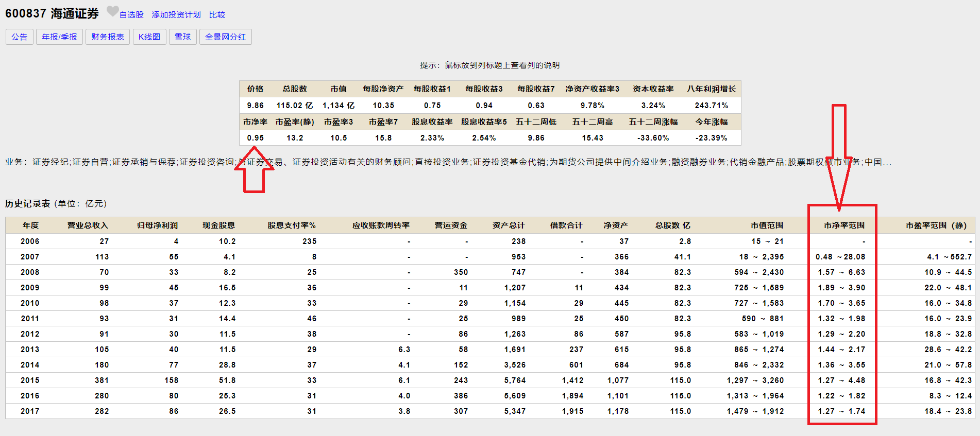The width and height of the screenshot is (980, 436).
Task: Select the 9.86 price value
Action: [x=255, y=106]
